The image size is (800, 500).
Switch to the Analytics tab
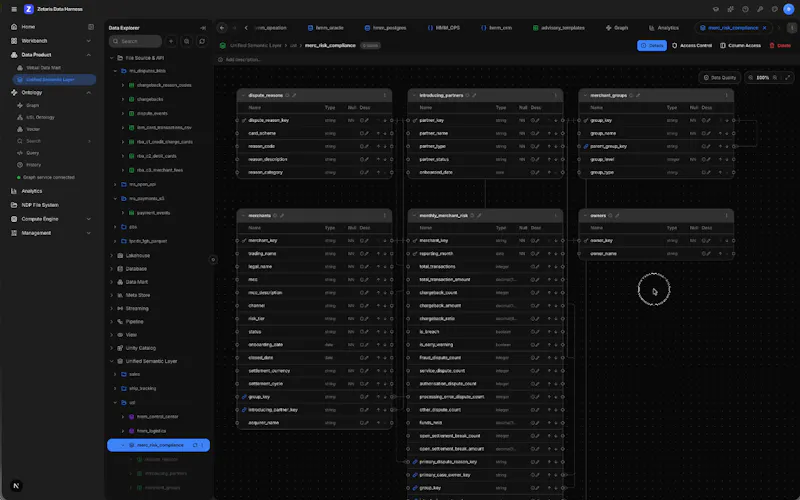tap(664, 28)
